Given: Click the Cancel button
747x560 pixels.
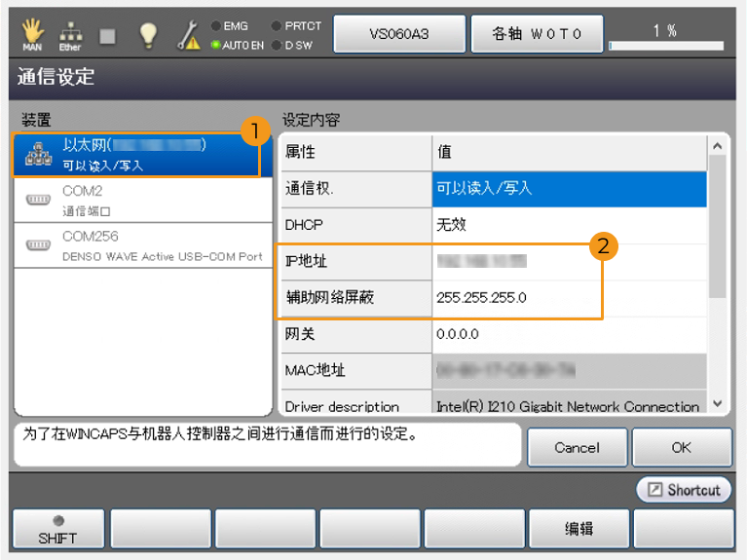Looking at the screenshot, I should point(578,448).
